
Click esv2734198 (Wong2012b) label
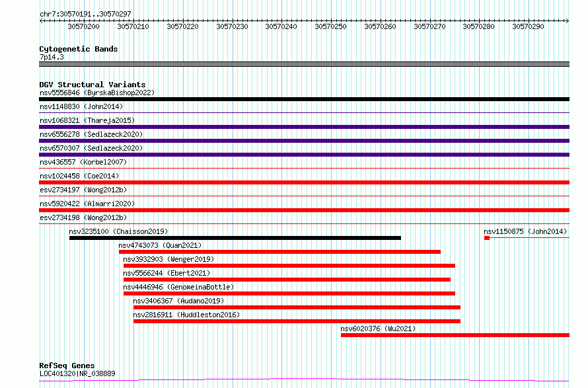pyautogui.click(x=83, y=217)
